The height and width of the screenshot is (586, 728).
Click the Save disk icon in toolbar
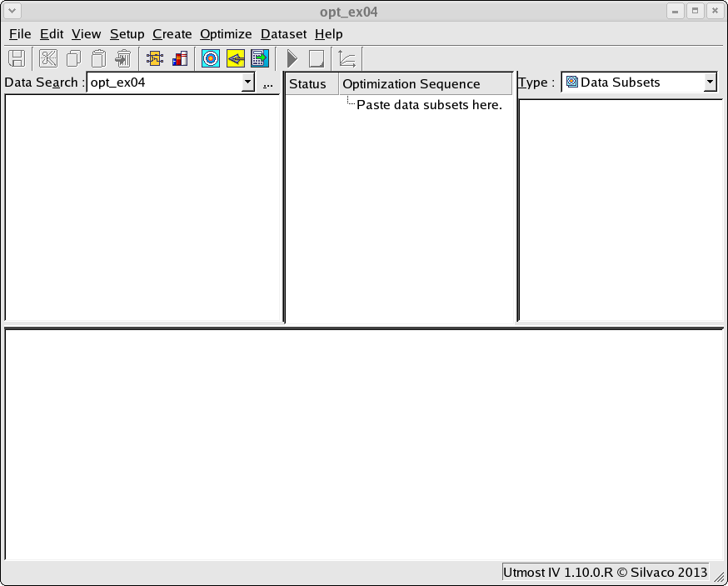[x=17, y=59]
